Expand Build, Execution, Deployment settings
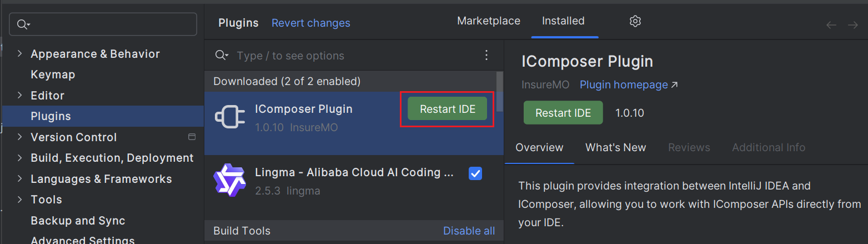This screenshot has height=244, width=868. pyautogui.click(x=20, y=158)
